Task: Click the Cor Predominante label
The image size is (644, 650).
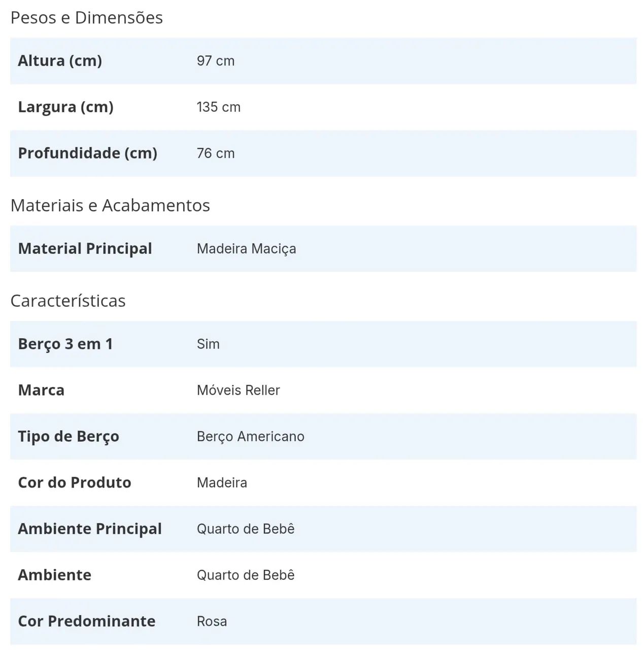Action: (87, 622)
